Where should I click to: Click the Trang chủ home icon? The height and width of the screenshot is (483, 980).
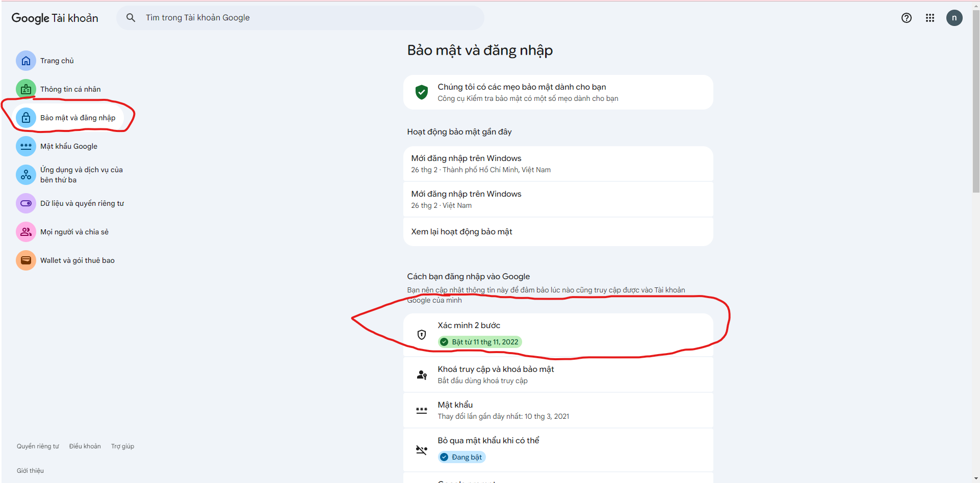pos(26,61)
